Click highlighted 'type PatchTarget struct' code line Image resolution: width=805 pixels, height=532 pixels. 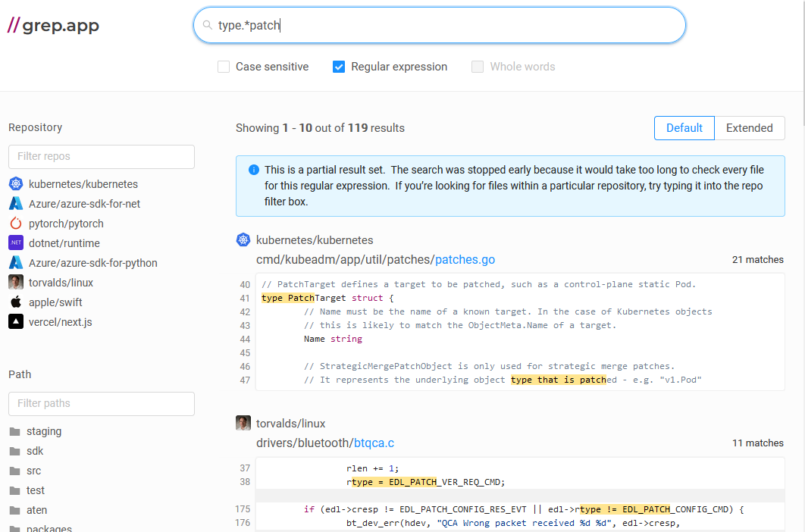[x=327, y=298]
